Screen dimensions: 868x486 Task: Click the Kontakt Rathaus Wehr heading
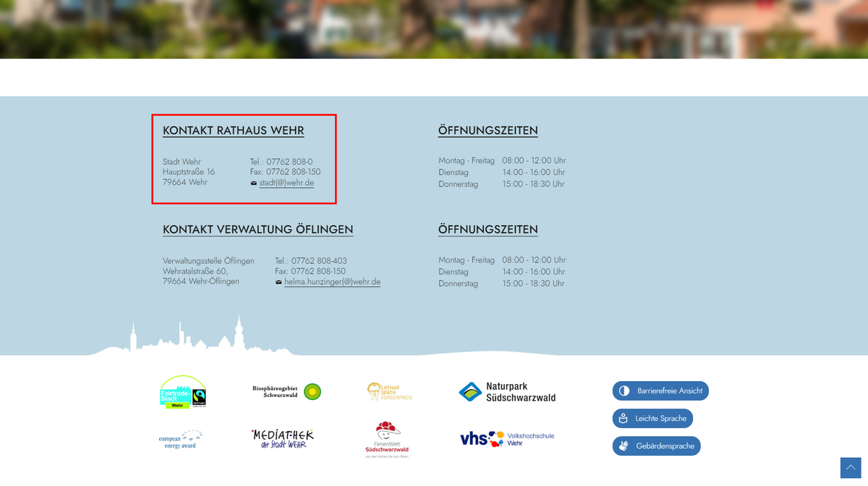[233, 131]
